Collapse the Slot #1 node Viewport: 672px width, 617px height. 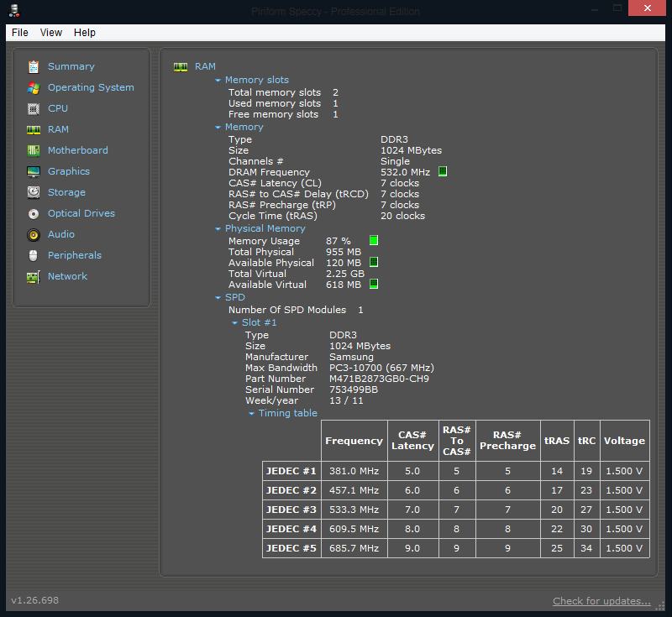[x=234, y=323]
